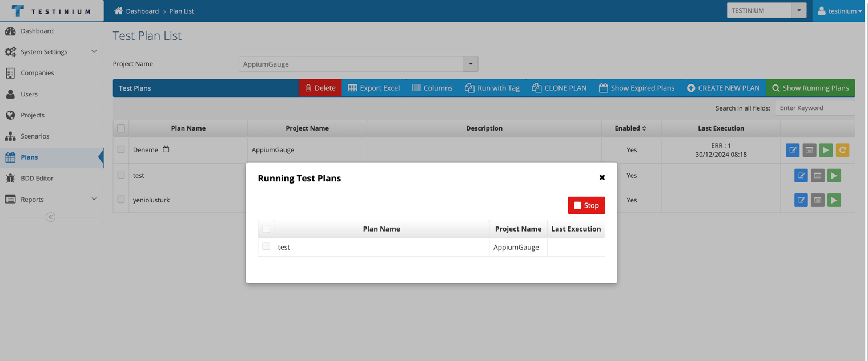Open BDD Editor in sidebar
Screen dimensions: 868x361
51,179
